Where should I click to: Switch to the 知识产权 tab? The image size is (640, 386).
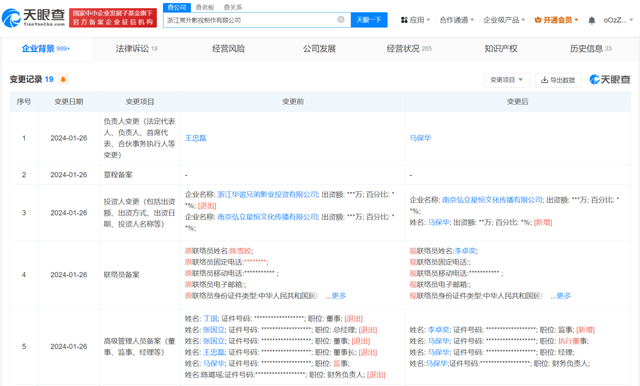(501, 49)
